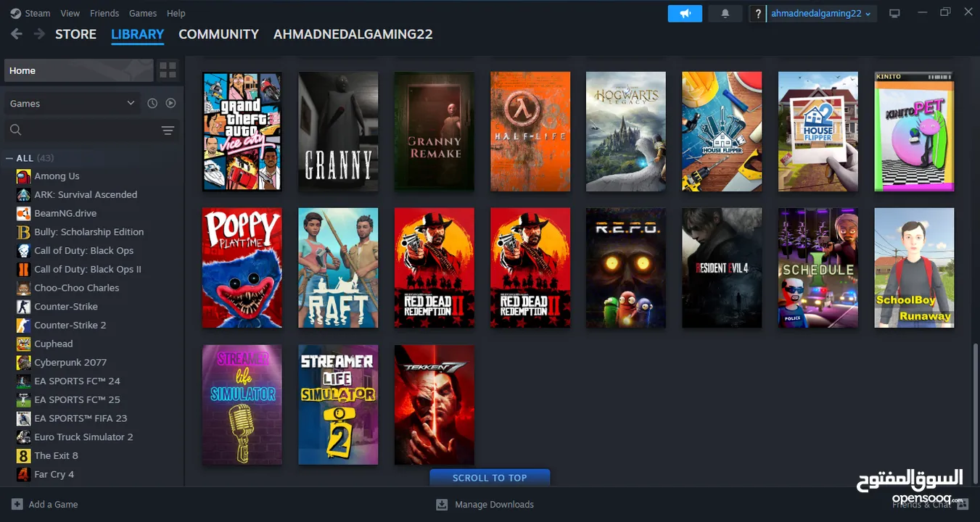This screenshot has width=980, height=522.
Task: Click the ready-to-play filter icon
Action: click(170, 104)
